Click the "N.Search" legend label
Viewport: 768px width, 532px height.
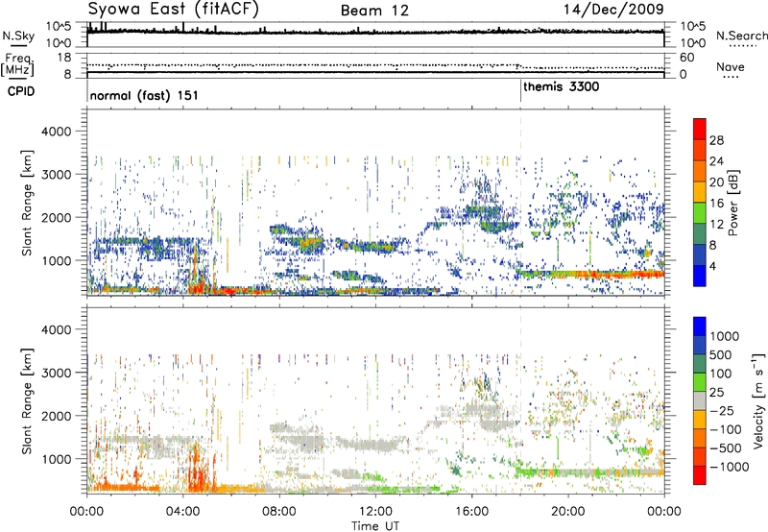pyautogui.click(x=741, y=36)
